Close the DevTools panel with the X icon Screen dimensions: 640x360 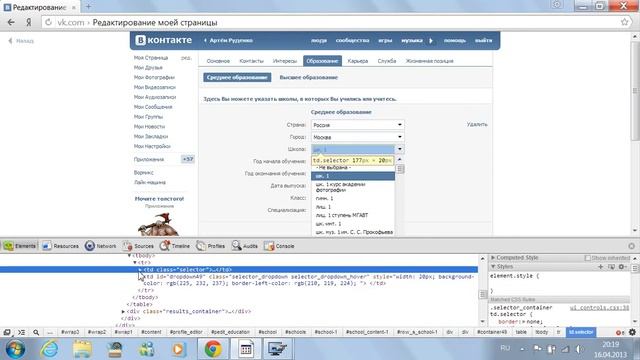[631, 246]
